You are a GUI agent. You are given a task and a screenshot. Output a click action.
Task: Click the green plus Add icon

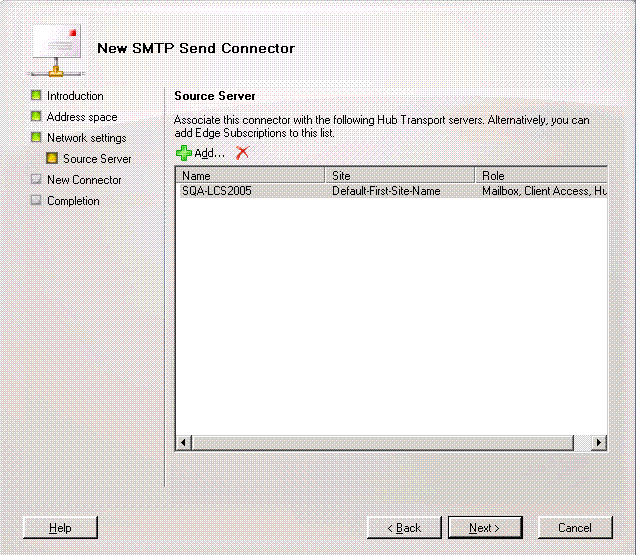tap(184, 153)
